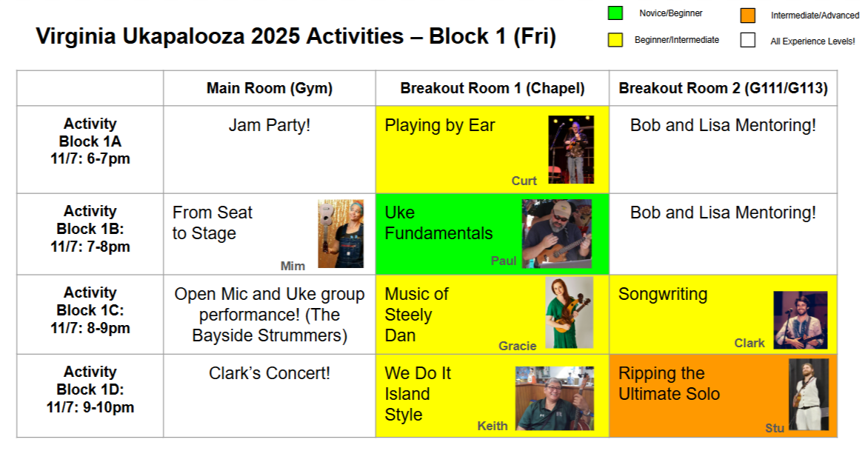Screen dimensions: 868x465
Task: Click the Jam Party! session text
Action: pyautogui.click(x=270, y=126)
